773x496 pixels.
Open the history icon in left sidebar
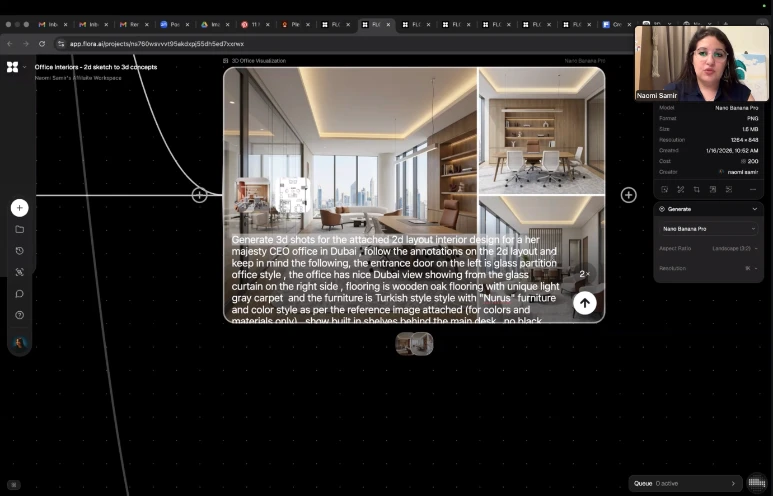pos(19,251)
